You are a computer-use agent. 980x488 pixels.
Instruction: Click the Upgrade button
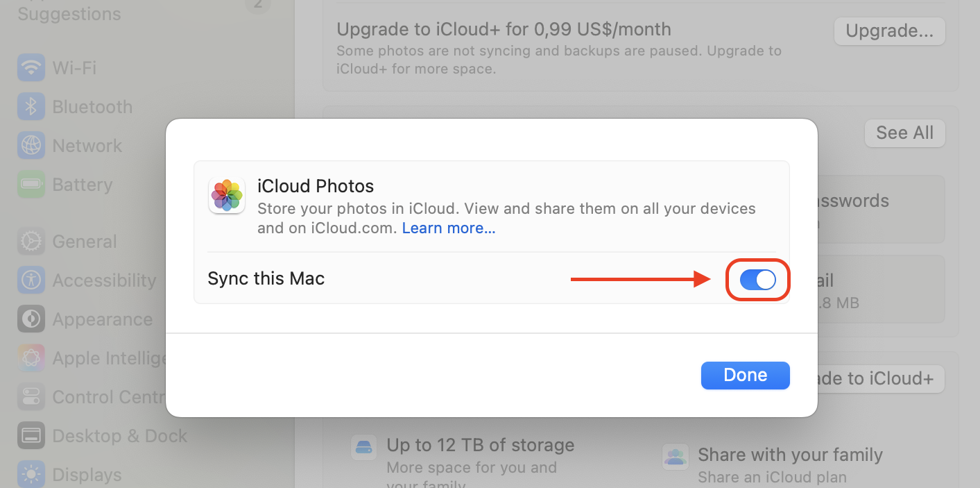[x=889, y=31]
